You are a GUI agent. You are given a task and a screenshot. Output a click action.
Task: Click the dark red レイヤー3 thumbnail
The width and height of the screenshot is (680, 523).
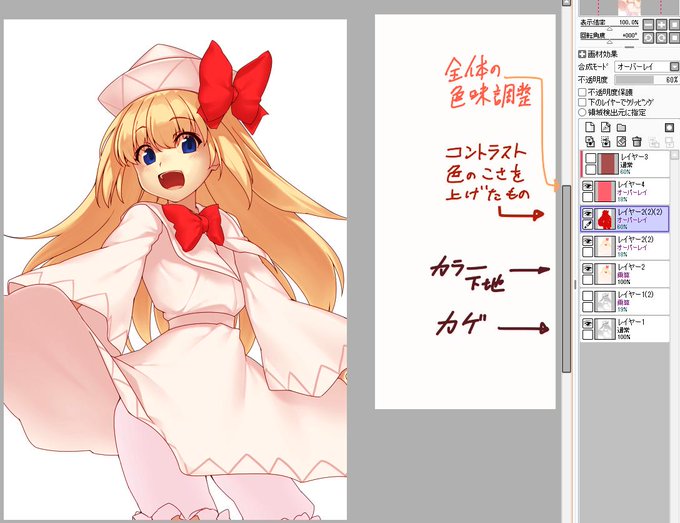[608, 164]
